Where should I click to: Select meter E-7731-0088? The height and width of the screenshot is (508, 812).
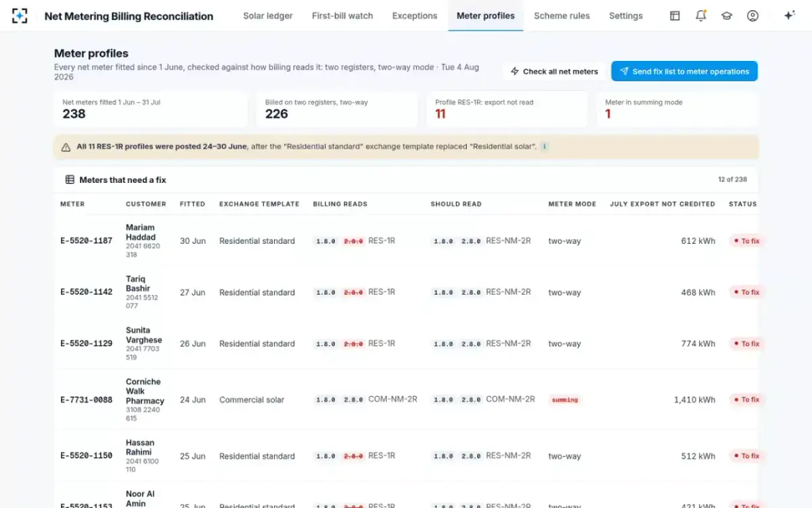[x=87, y=400]
